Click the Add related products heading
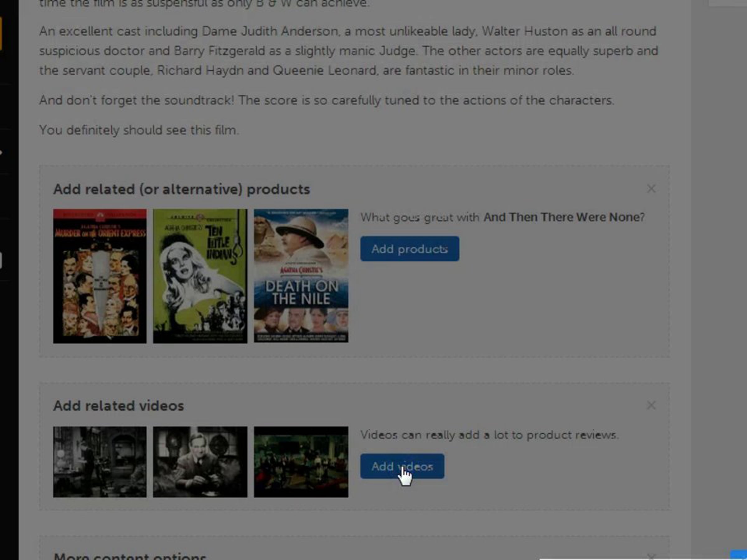The image size is (747, 560). (181, 189)
